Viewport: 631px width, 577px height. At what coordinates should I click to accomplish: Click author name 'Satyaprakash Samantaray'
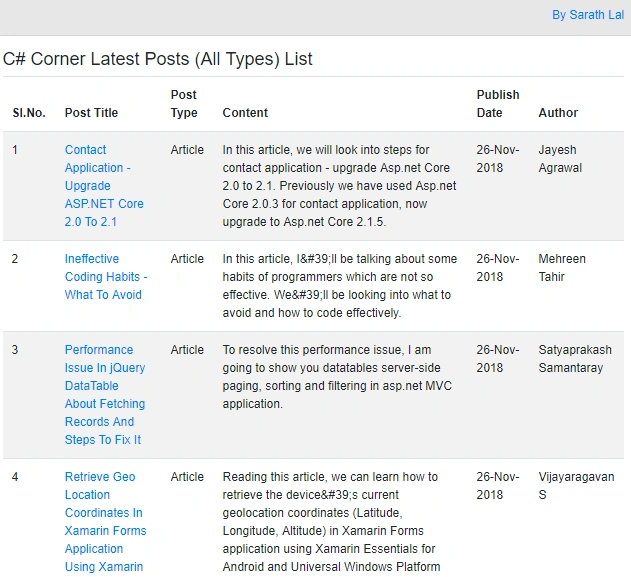(x=575, y=359)
